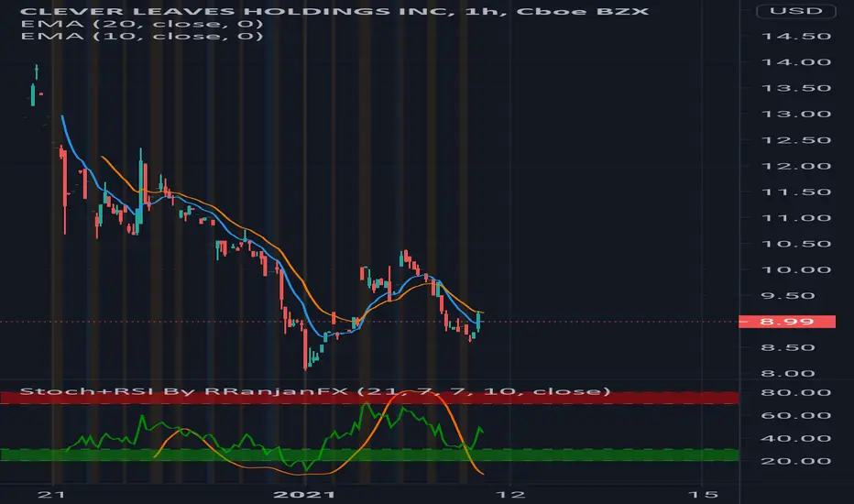Viewport: 854px width, 504px height.
Task: Click the 14.00 price axis label
Action: point(795,62)
